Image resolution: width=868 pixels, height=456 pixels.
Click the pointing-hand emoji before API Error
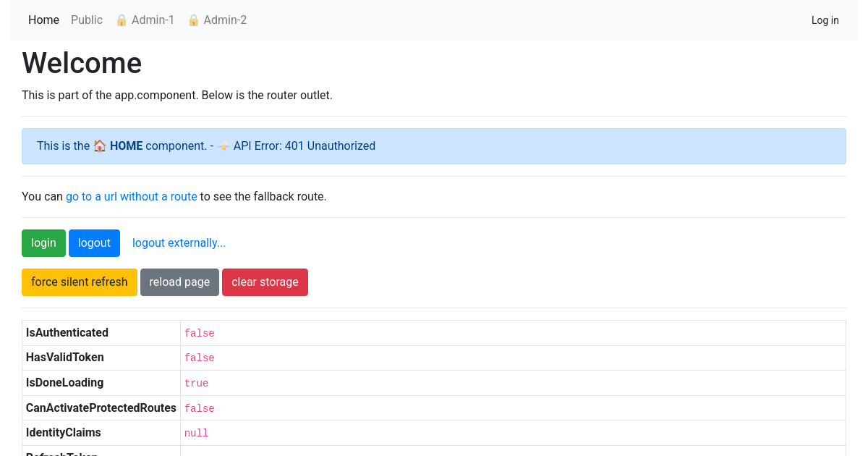(223, 145)
